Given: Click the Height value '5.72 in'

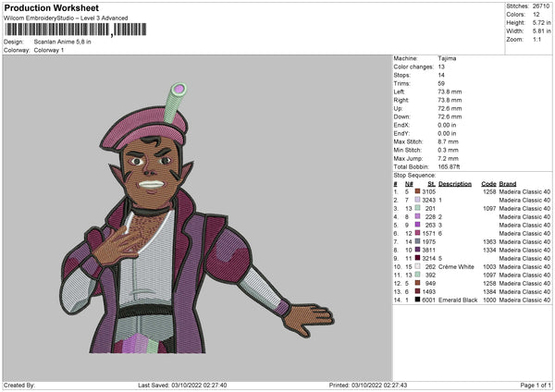Looking at the screenshot, I should click(542, 22).
